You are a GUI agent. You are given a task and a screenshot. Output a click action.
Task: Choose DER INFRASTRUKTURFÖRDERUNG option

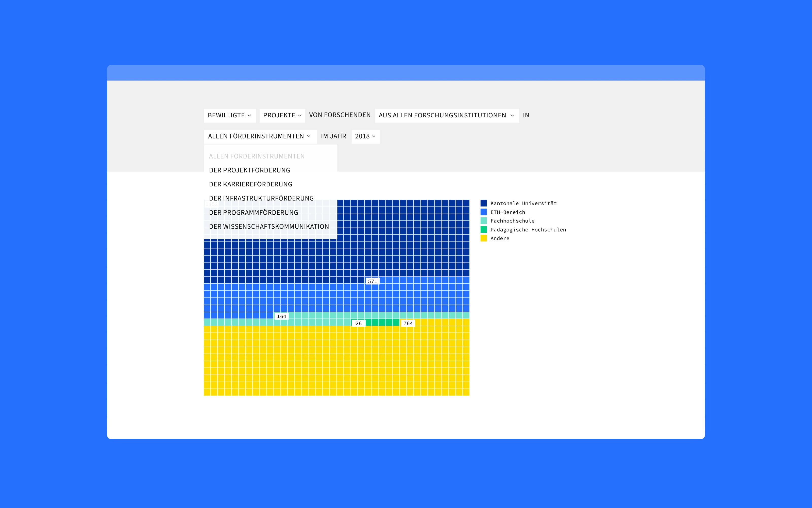261,199
